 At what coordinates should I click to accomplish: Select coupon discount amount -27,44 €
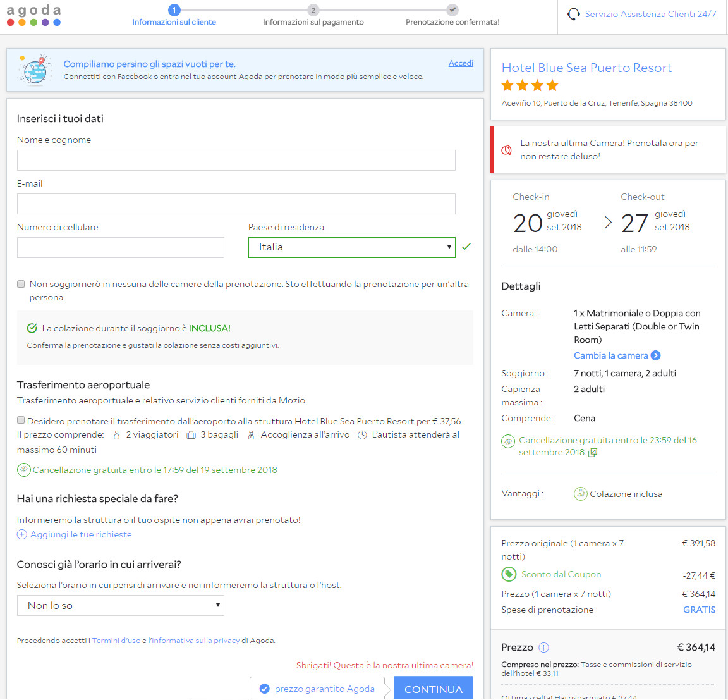699,576
